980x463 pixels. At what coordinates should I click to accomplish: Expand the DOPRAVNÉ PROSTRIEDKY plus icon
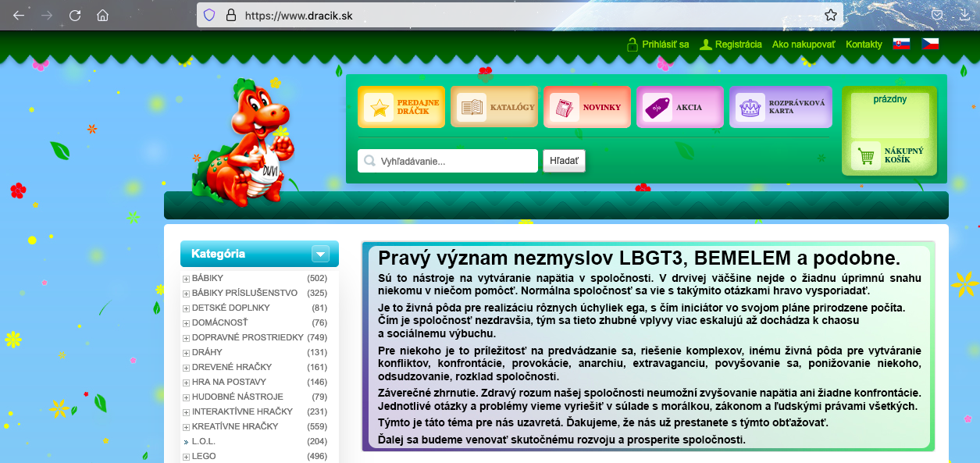186,338
